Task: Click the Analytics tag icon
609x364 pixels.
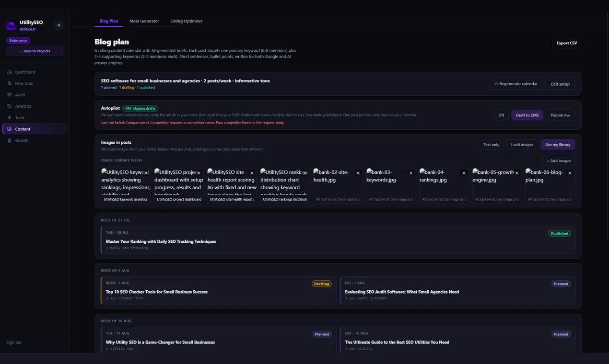Action: pyautogui.click(x=10, y=106)
